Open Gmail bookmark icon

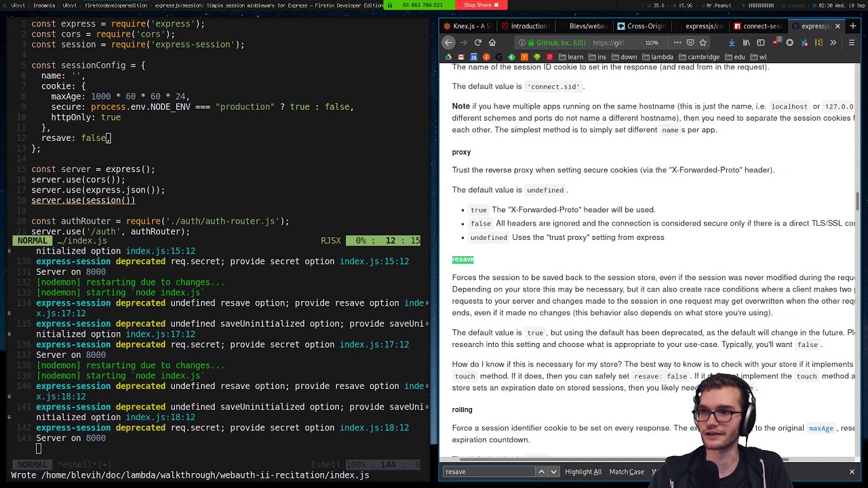point(461,57)
